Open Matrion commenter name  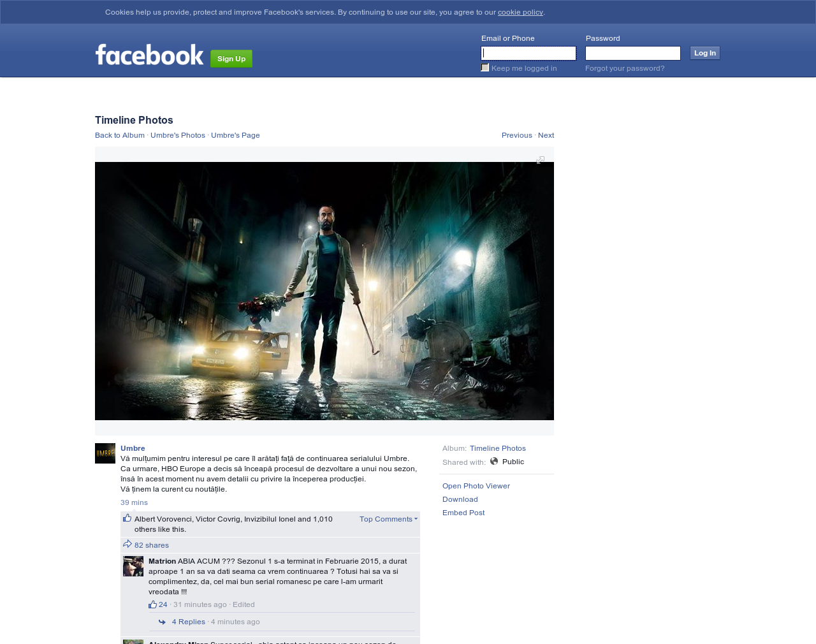(162, 561)
